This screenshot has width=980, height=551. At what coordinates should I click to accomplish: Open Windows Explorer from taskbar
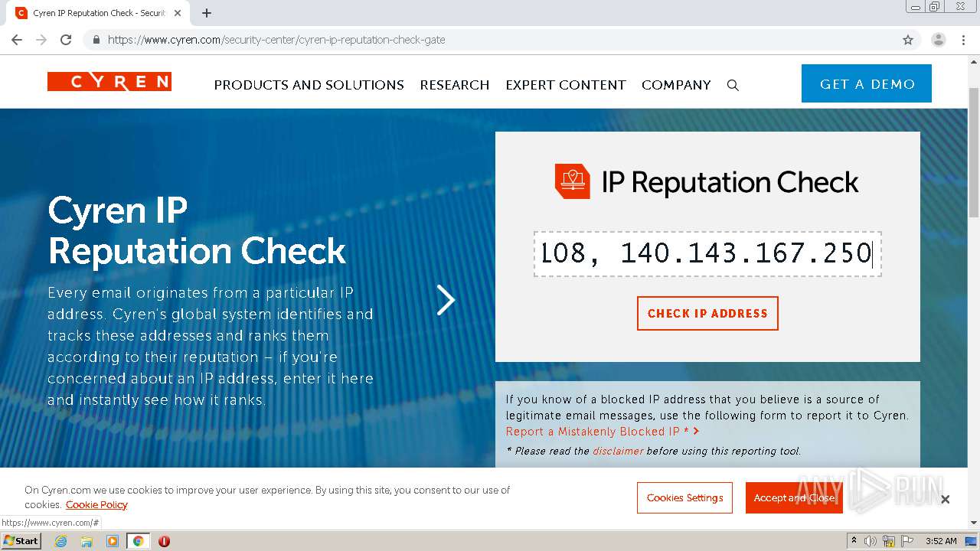87,541
